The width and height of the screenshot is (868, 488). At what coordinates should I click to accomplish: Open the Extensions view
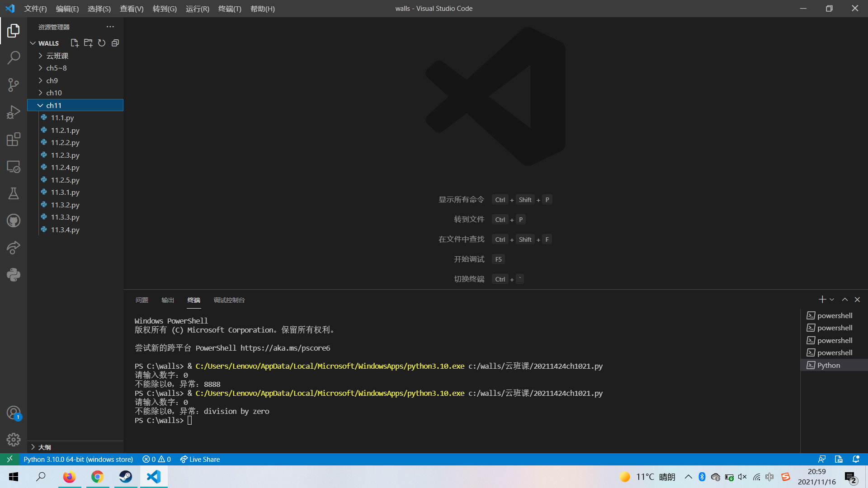14,139
